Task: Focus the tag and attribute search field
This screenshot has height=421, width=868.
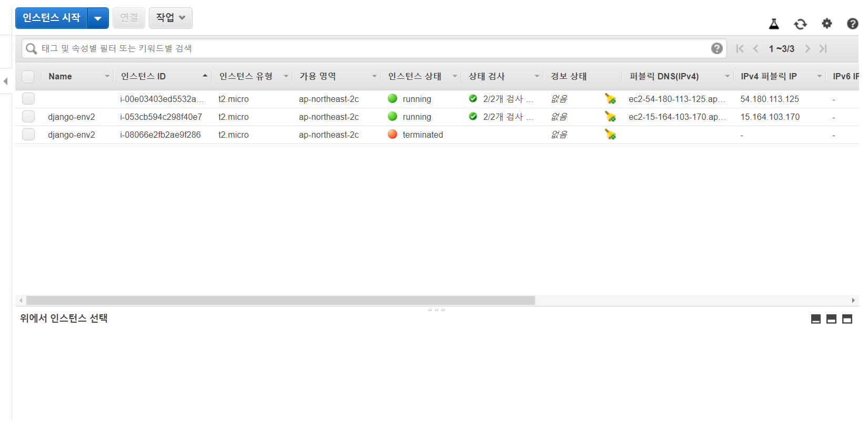Action: click(374, 48)
